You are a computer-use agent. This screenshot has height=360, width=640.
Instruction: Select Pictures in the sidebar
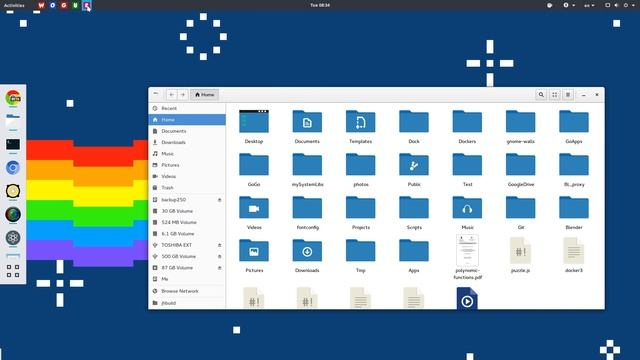187,165
